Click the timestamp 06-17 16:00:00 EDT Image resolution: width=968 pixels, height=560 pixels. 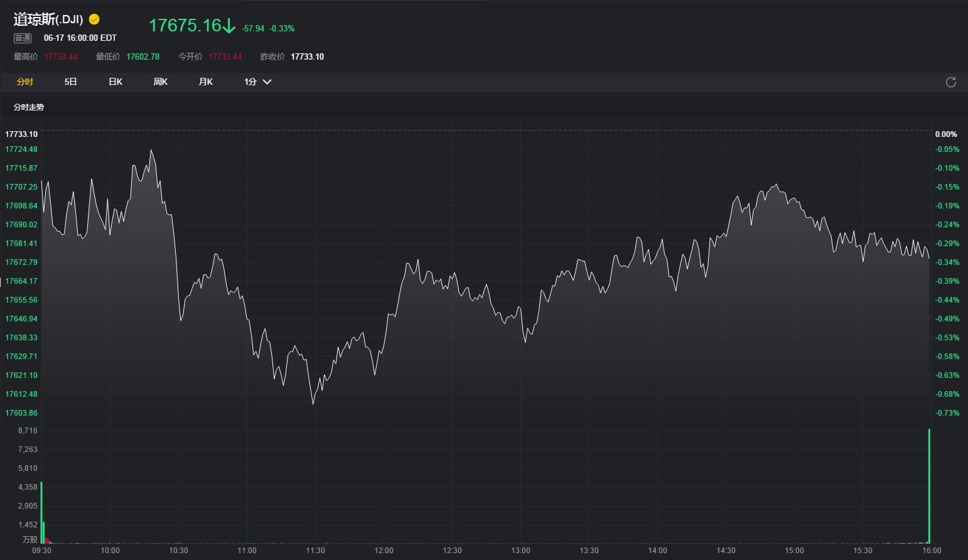(x=80, y=38)
